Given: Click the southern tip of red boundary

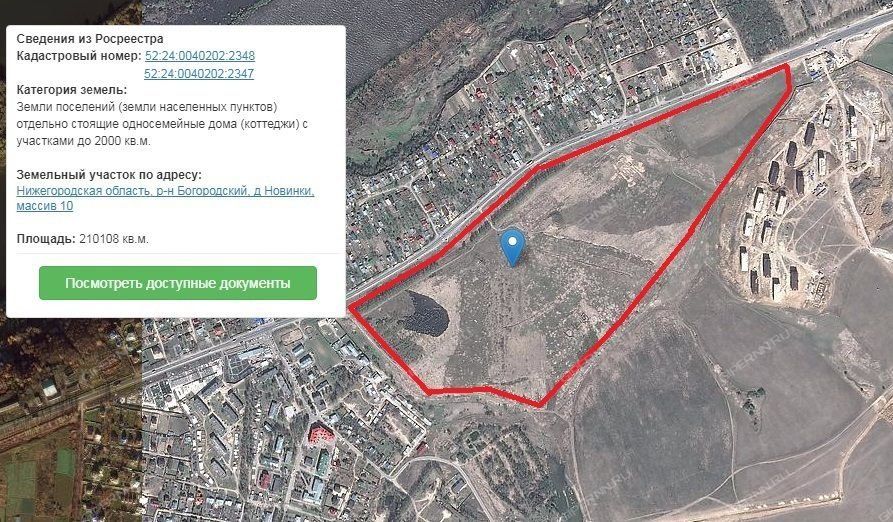Looking at the screenshot, I should click(539, 405).
